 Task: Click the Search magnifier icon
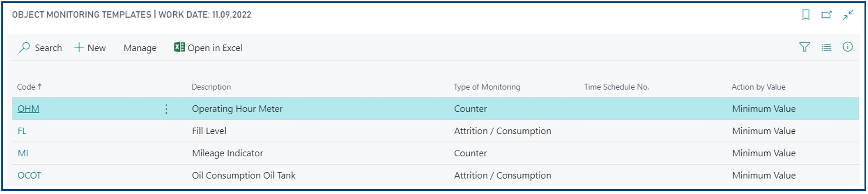coord(24,47)
